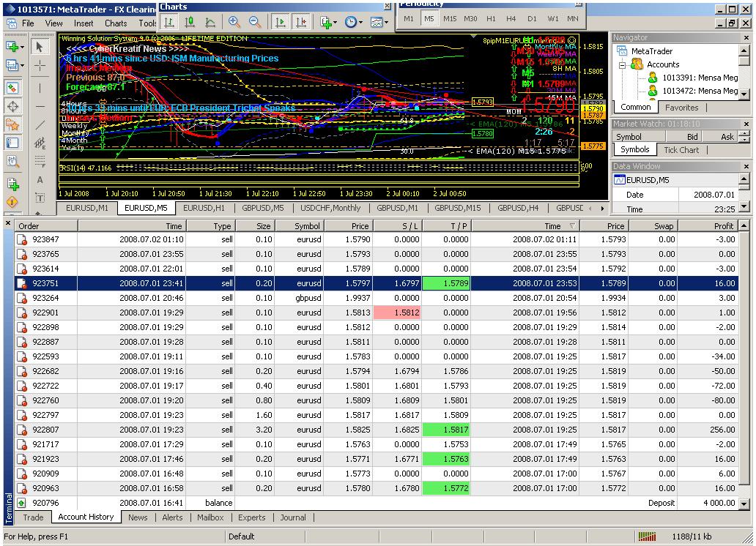Open dropdown arrow beside templates icon
Viewport: 756px width, 546px height.
point(386,23)
